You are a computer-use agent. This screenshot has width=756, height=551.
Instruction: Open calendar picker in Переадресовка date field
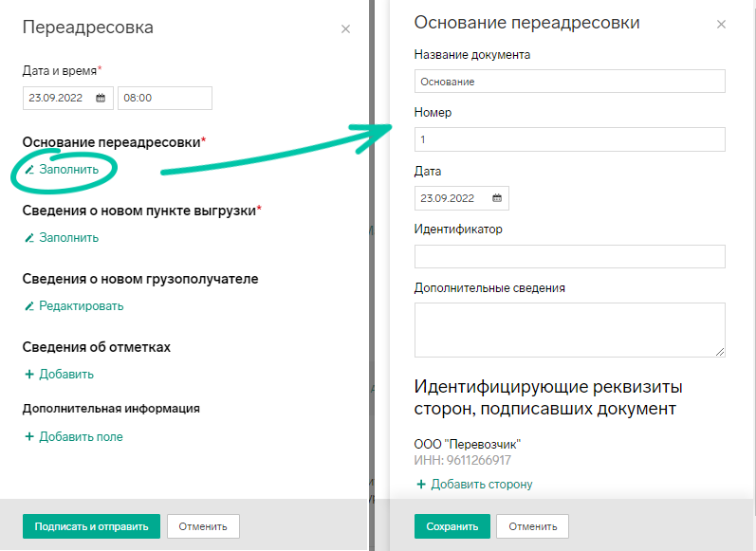pyautogui.click(x=101, y=98)
